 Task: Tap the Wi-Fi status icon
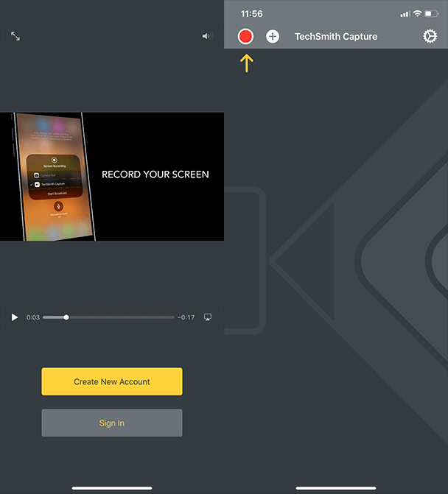click(417, 14)
